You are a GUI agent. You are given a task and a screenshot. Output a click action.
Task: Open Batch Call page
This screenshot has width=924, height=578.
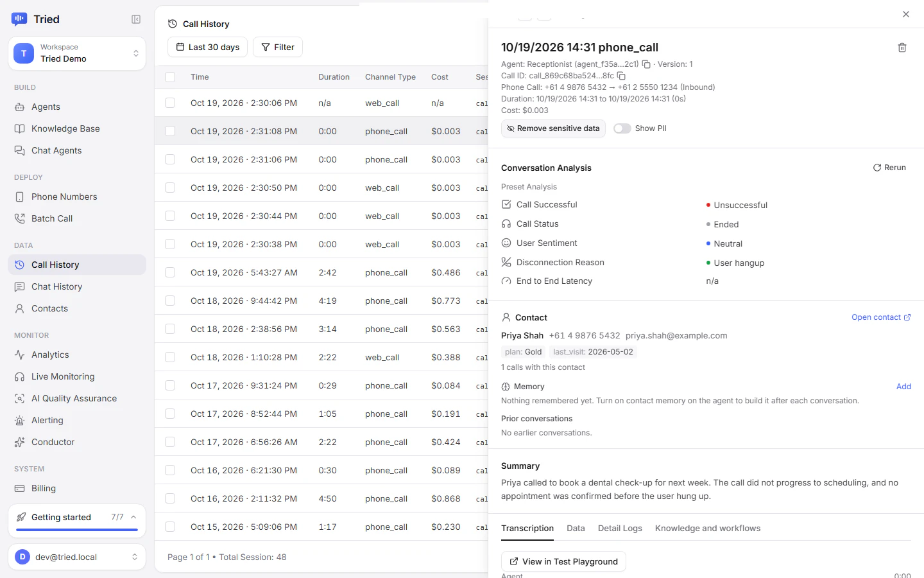[77, 218]
